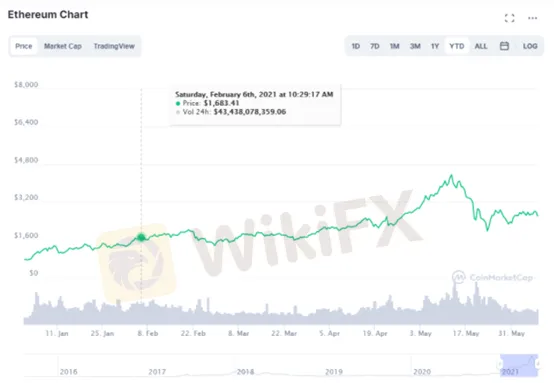Select the ALL time range
Viewport: 554px width, 383px height.
[x=481, y=46]
